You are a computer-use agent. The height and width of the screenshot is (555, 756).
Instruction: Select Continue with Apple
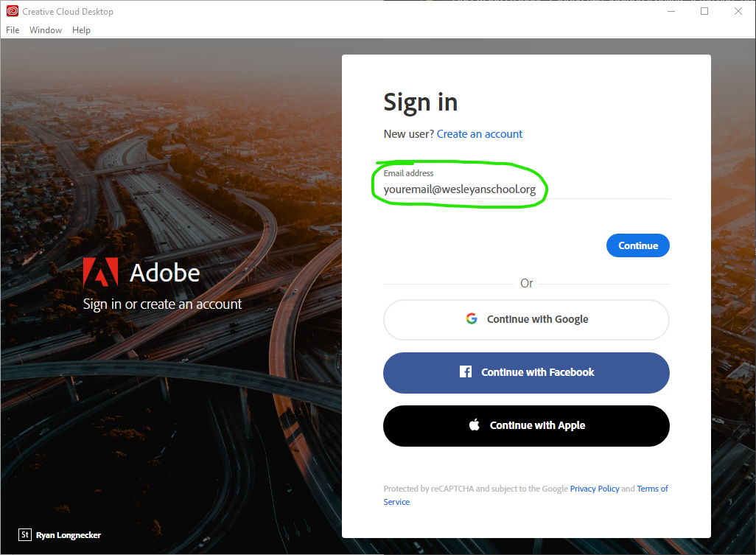526,425
